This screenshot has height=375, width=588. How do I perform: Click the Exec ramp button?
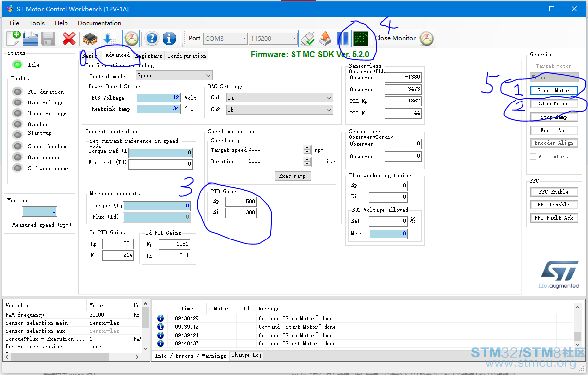point(293,176)
